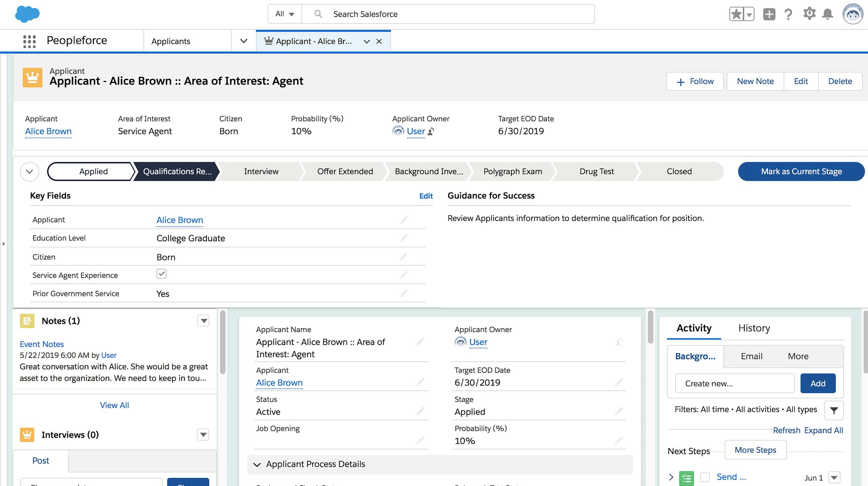This screenshot has width=868, height=486.
Task: Collapse the path details chevron
Action: click(x=29, y=171)
